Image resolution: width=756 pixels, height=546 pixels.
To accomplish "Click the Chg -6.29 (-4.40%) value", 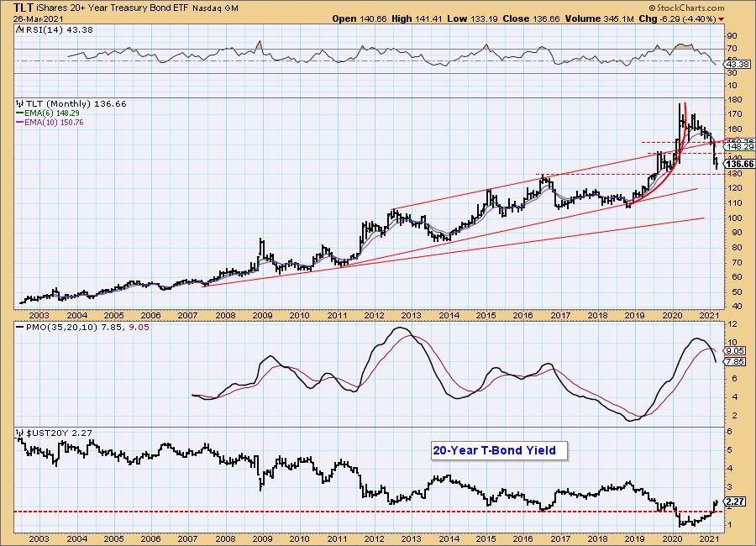I will [x=677, y=18].
